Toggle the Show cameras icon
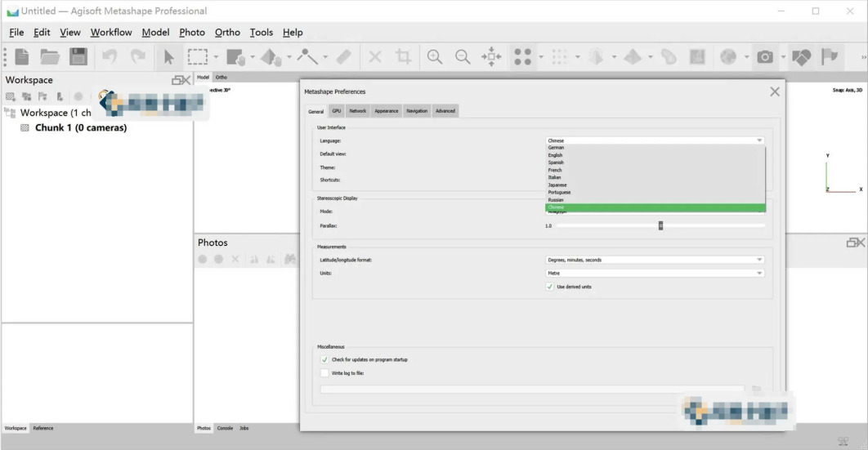Screen dimensions: 868x450 click(765, 56)
